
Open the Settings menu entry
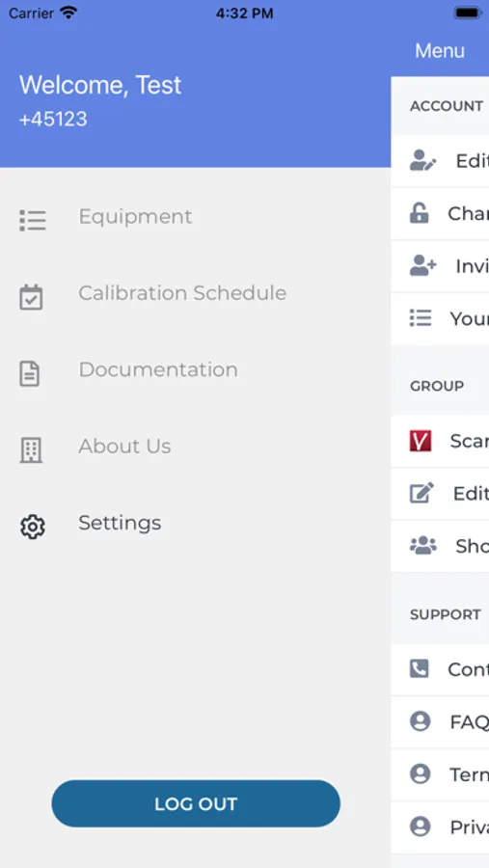[x=120, y=523]
